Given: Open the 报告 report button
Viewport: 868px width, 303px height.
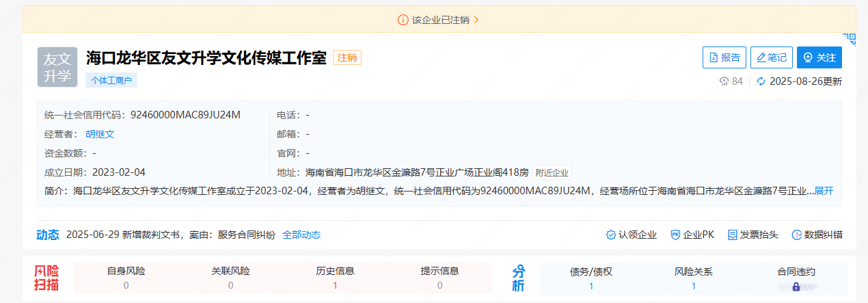Looking at the screenshot, I should [x=724, y=57].
